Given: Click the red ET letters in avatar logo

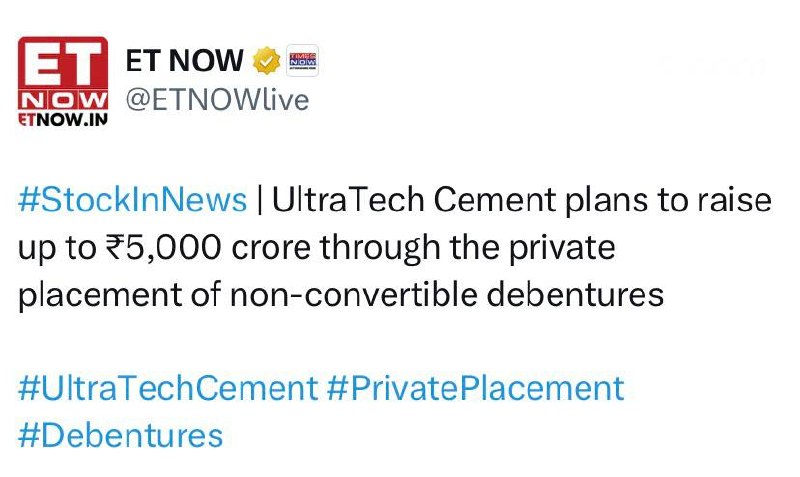Looking at the screenshot, I should tap(63, 63).
